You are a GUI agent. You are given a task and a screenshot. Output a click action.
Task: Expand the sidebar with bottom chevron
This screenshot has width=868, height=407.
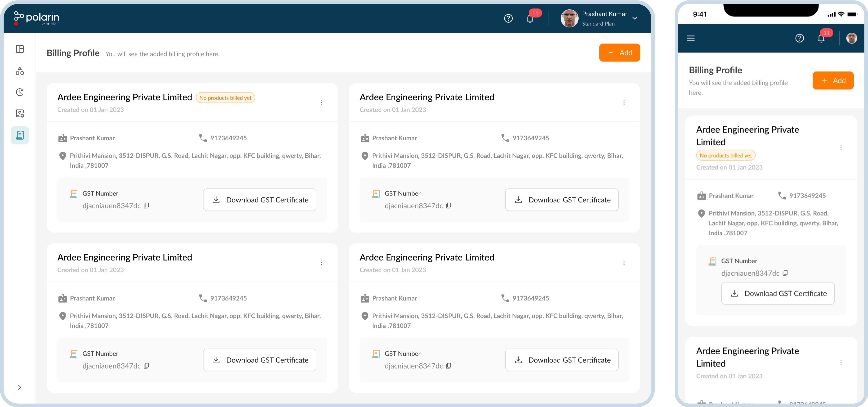pos(20,387)
